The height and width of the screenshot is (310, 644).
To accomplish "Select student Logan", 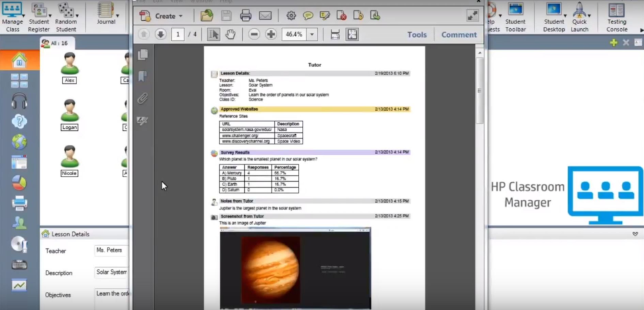I will [x=69, y=115].
